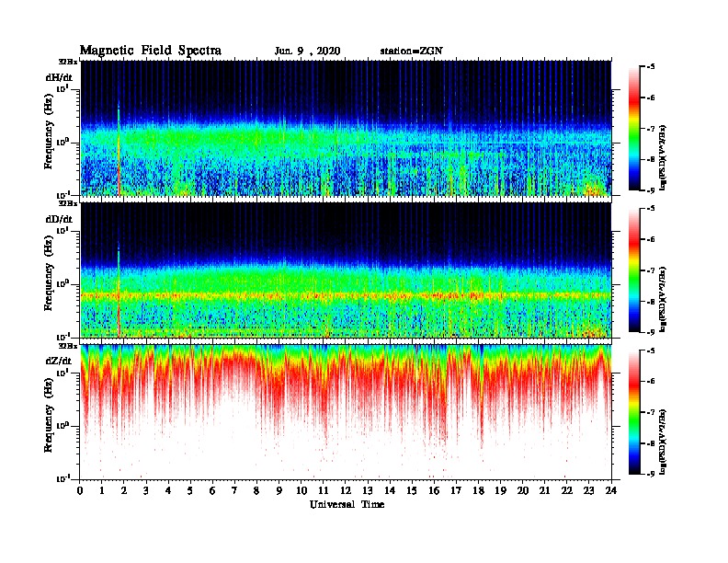Click the dH/dt panel label

click(59, 77)
